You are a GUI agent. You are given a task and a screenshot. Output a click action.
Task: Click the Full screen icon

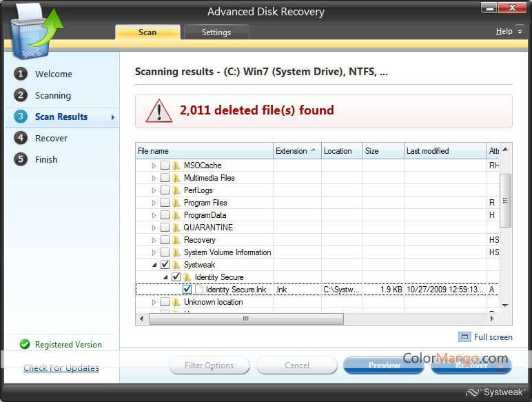465,337
